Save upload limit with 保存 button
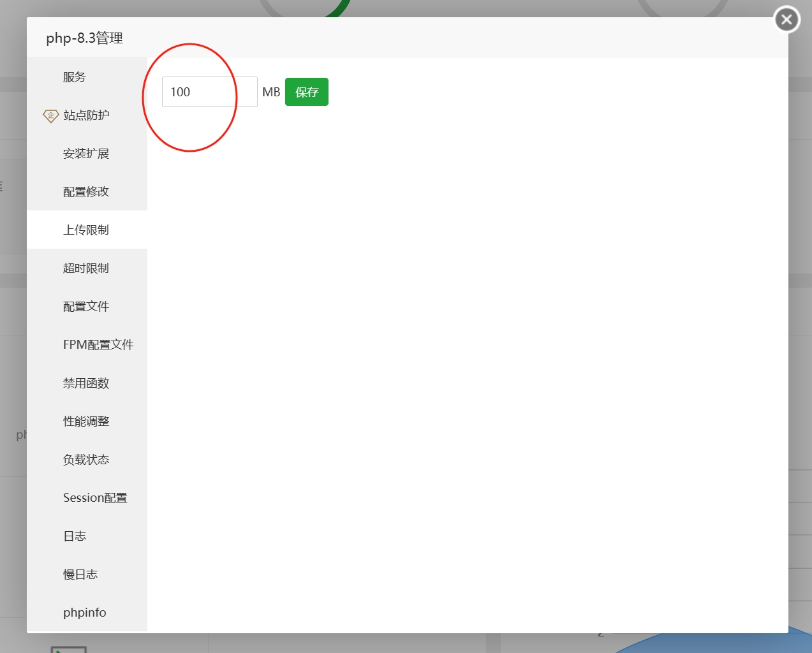 307,92
